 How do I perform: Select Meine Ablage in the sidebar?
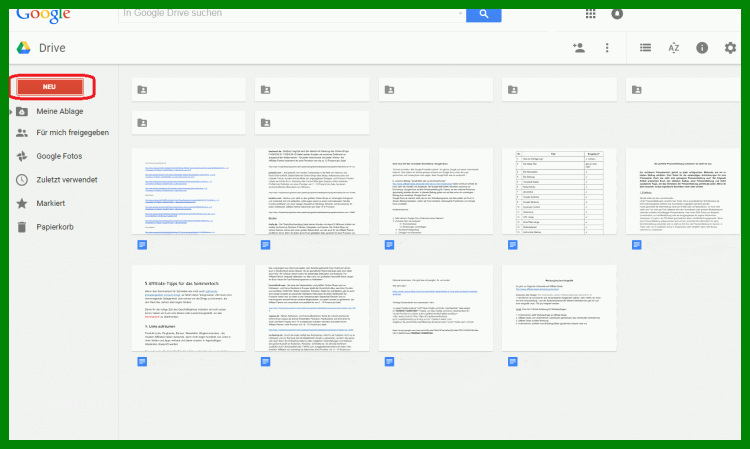coord(60,111)
